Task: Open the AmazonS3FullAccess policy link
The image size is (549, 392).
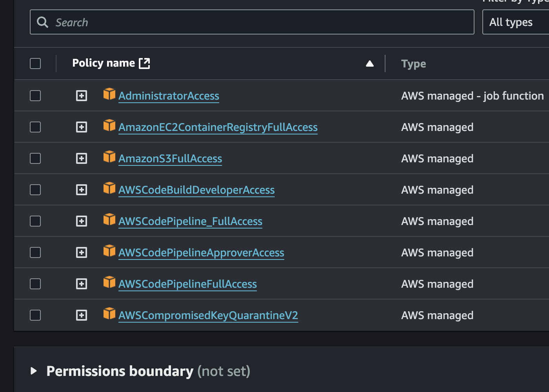Action: point(170,158)
